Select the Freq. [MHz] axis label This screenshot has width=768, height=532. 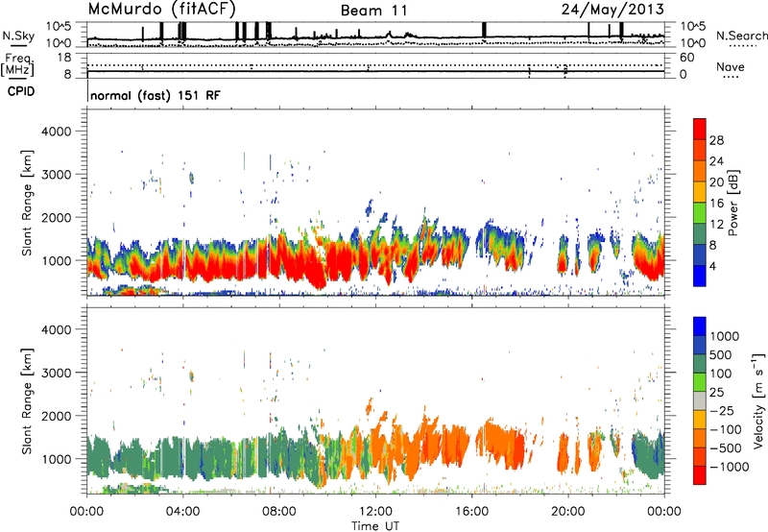(x=18, y=65)
